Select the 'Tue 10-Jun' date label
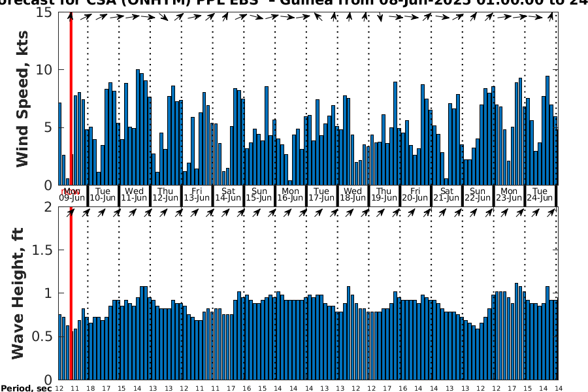This screenshot has width=588, height=392. pyautogui.click(x=103, y=195)
